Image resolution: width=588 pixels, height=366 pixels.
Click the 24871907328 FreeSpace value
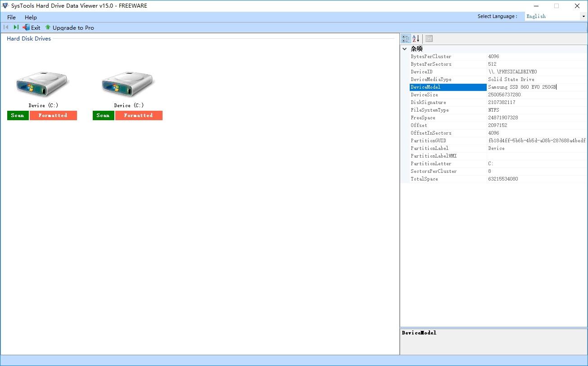click(503, 118)
